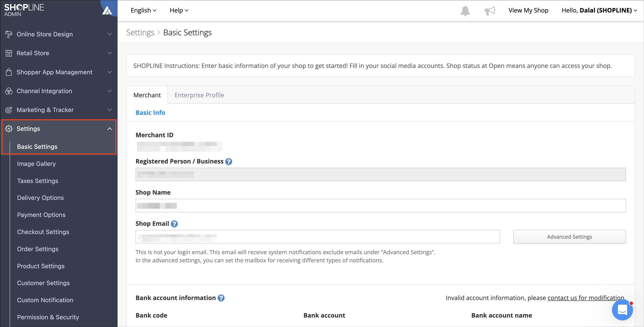Click the Bank code column label
This screenshot has width=644, height=327.
(151, 316)
